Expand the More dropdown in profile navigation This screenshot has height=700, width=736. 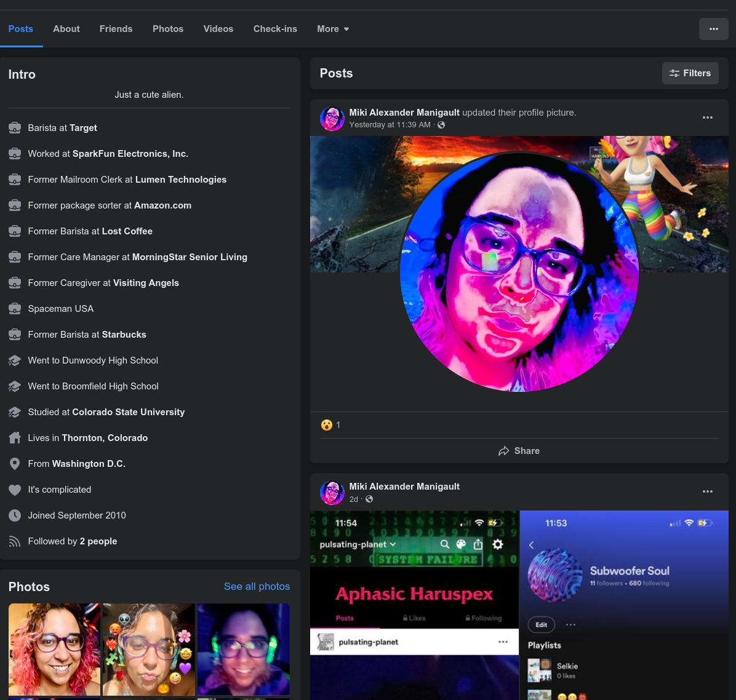pos(333,29)
